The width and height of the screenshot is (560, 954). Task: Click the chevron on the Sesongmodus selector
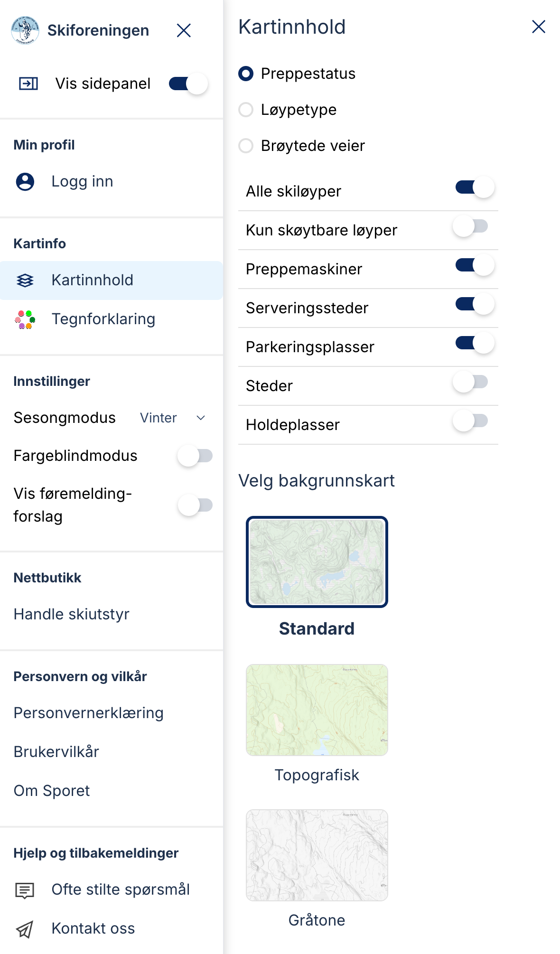point(201,418)
